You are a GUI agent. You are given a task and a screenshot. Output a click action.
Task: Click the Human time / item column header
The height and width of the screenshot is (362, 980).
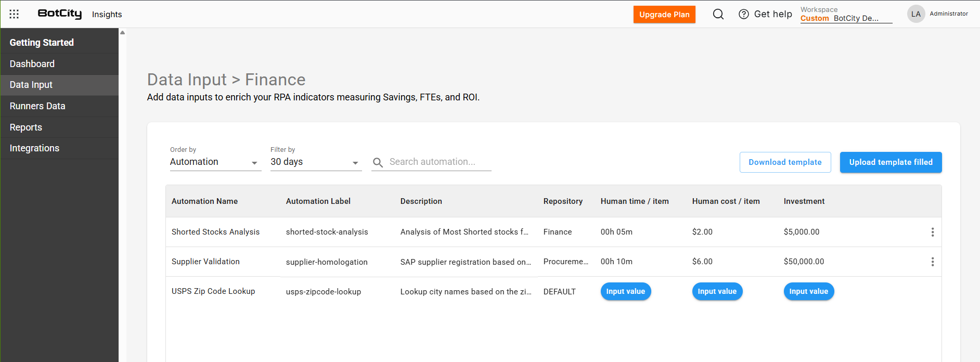[635, 201]
